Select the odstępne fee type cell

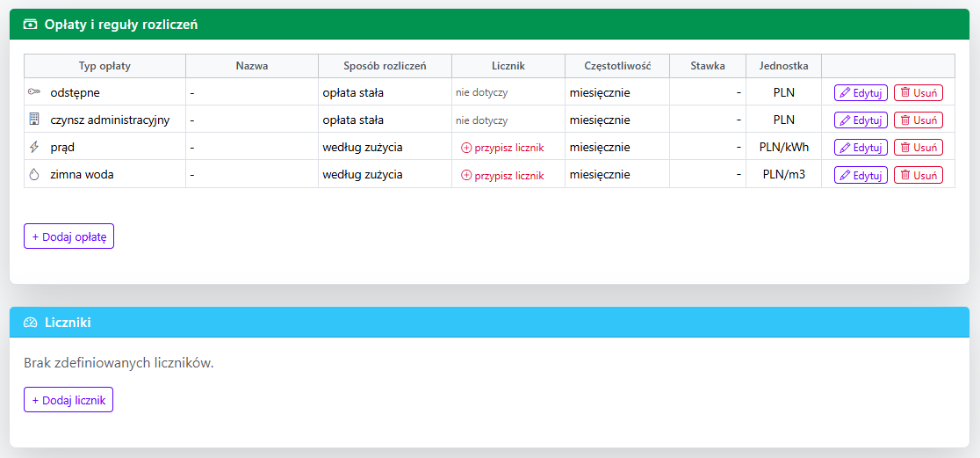pyautogui.click(x=105, y=92)
